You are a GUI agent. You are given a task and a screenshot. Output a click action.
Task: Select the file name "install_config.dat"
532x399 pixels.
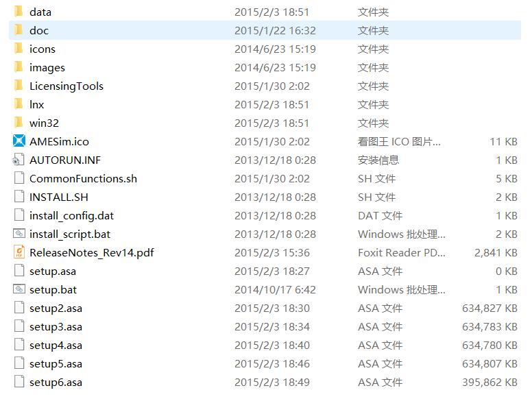coord(71,216)
